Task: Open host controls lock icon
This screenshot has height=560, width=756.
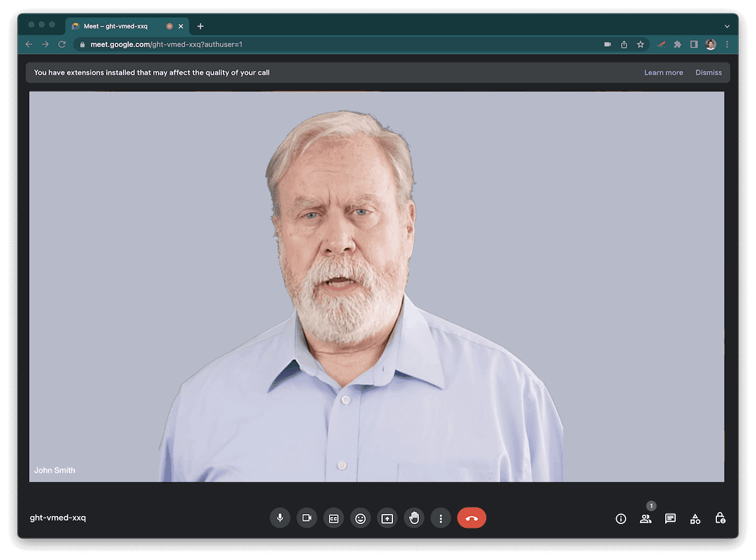Action: (720, 518)
